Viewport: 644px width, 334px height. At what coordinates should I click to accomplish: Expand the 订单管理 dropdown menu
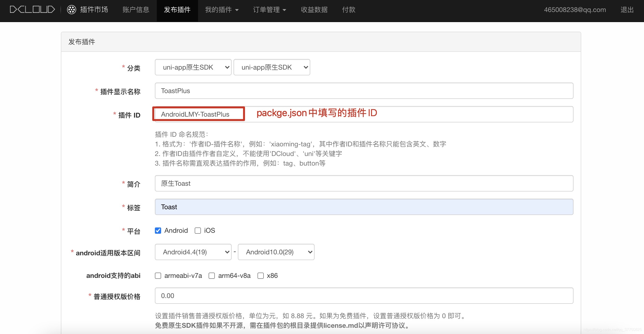[x=269, y=10]
